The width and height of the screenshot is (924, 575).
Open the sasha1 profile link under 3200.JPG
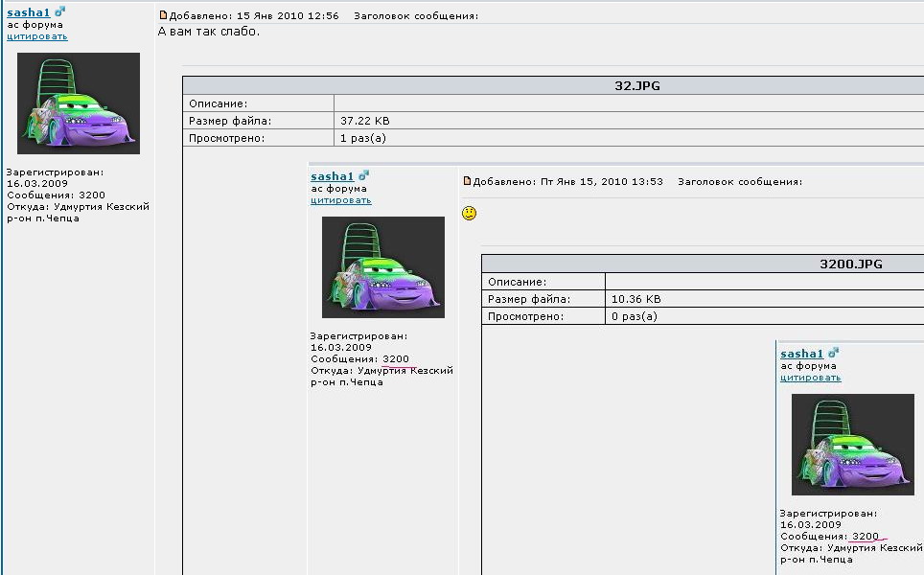pos(801,355)
